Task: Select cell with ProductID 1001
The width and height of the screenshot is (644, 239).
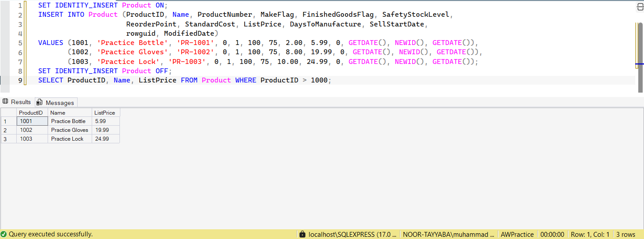Action: (x=32, y=121)
